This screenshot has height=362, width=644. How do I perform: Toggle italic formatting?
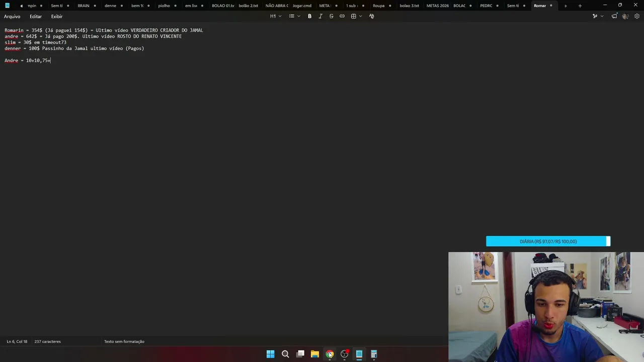pos(320,16)
